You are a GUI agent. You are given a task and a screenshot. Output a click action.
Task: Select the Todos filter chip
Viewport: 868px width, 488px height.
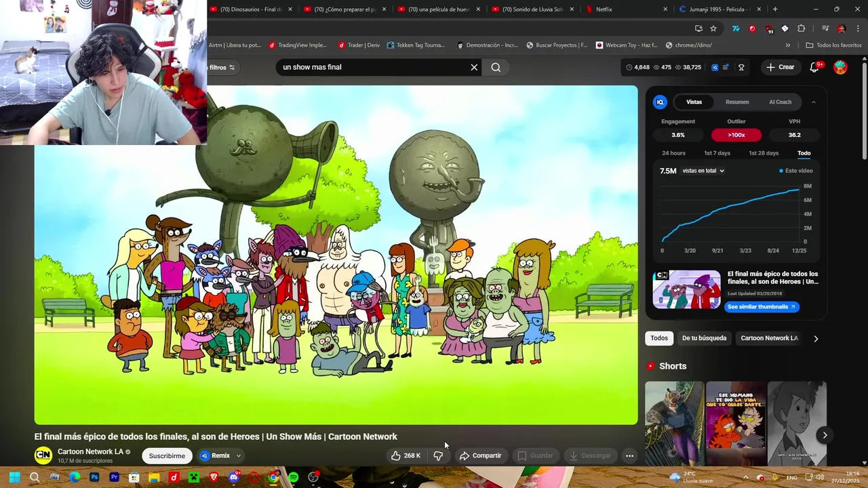(659, 338)
